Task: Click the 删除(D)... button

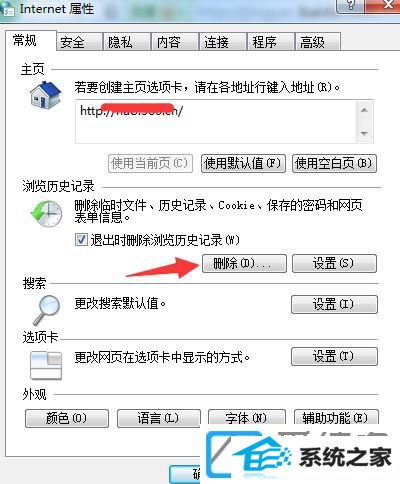Action: [244, 263]
